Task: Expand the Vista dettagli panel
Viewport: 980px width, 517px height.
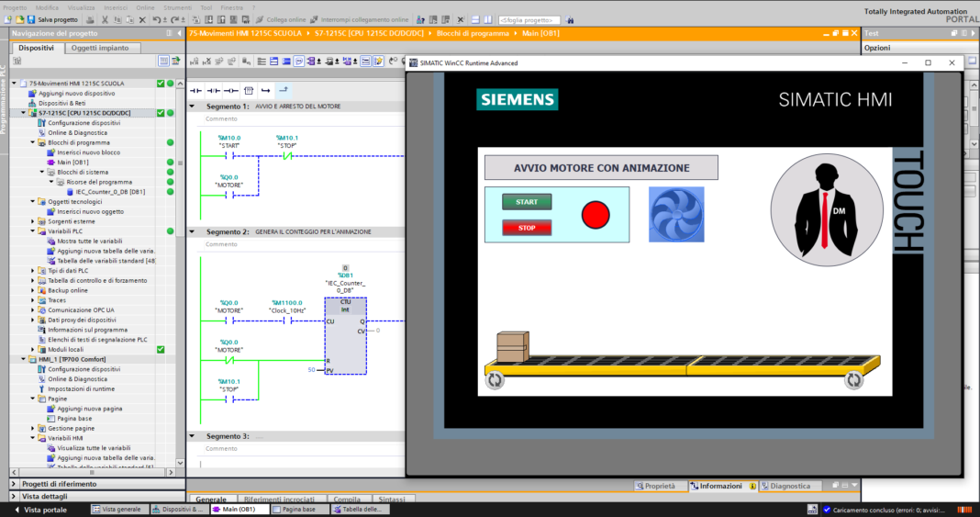Action: (x=15, y=497)
